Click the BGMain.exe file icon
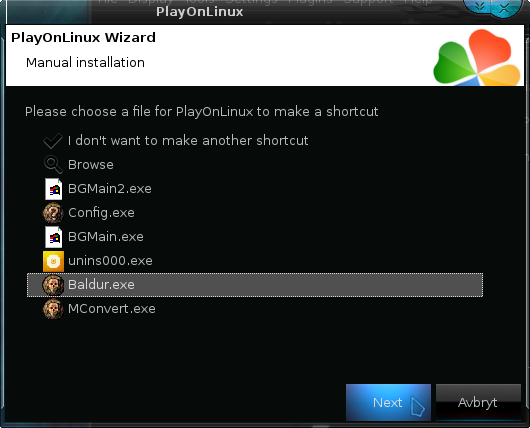Image resolution: width=530 pixels, height=428 pixels. 53,237
